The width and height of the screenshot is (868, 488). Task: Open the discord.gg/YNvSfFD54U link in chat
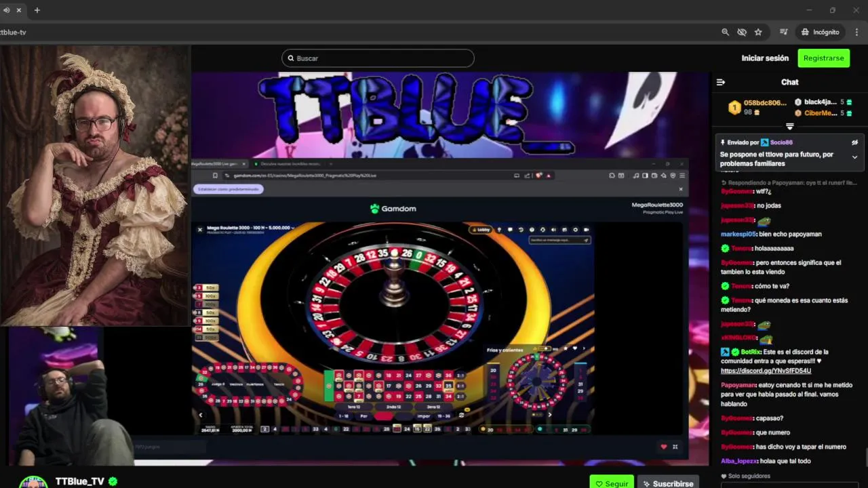[x=766, y=371]
